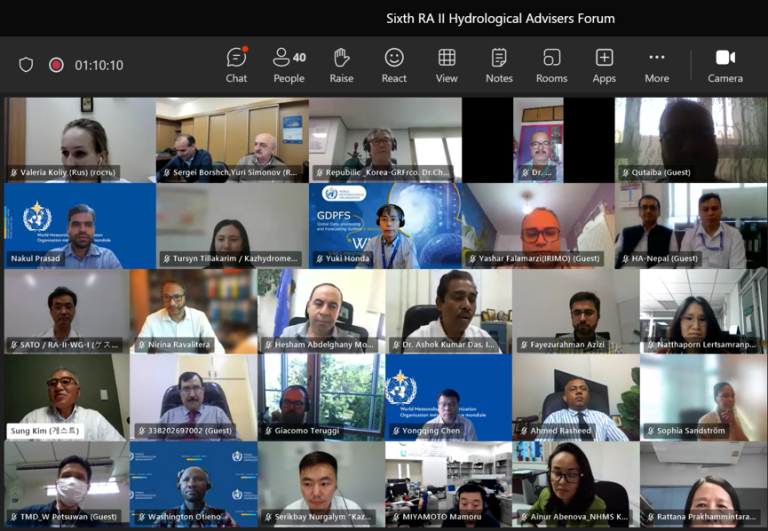The height and width of the screenshot is (531, 768).
Task: Click the Valeria Koliy name label
Action: [x=63, y=172]
